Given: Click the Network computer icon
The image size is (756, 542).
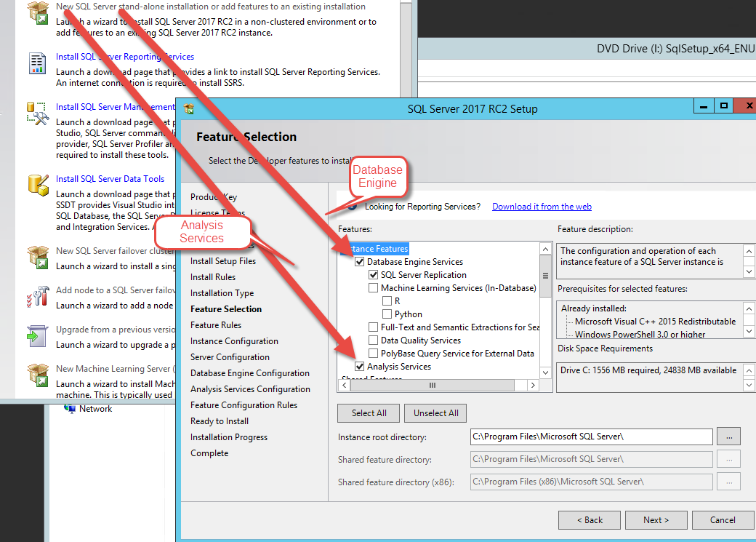Looking at the screenshot, I should point(70,409).
